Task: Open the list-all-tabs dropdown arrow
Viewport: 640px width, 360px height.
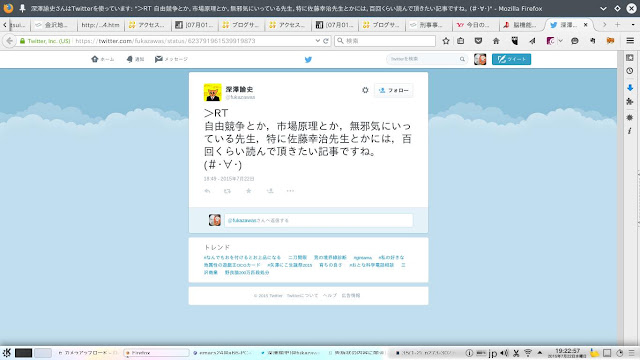Action: pyautogui.click(x=633, y=25)
